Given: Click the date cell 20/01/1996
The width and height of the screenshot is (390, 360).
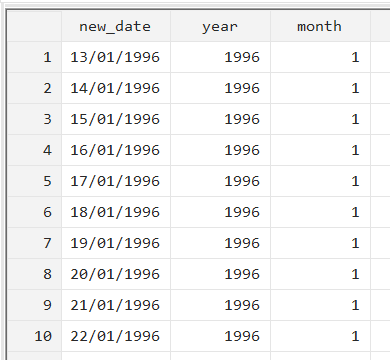Looking at the screenshot, I should click(x=116, y=274).
